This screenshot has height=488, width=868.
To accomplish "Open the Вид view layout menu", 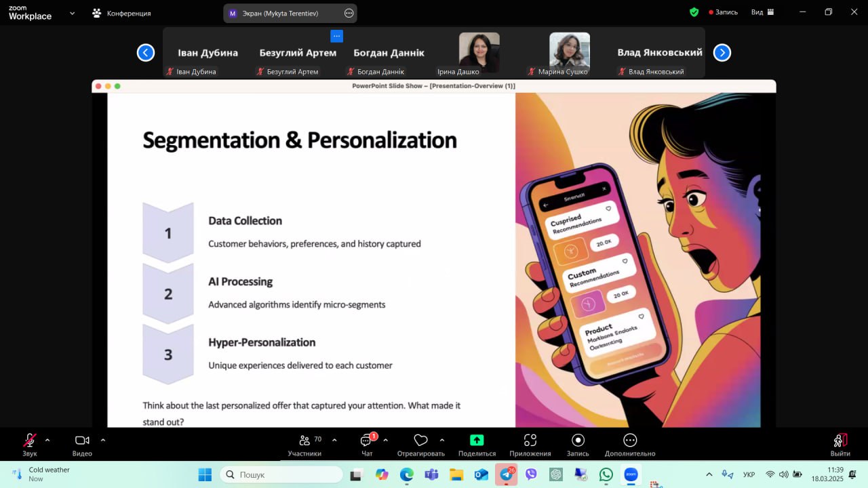I will [762, 12].
